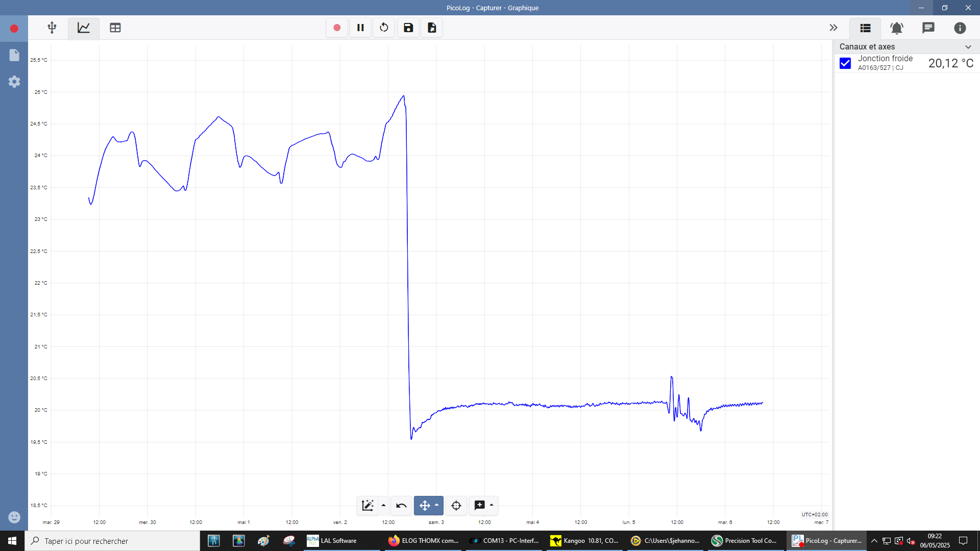Open the pan tool dropdown arrow

[x=437, y=505]
